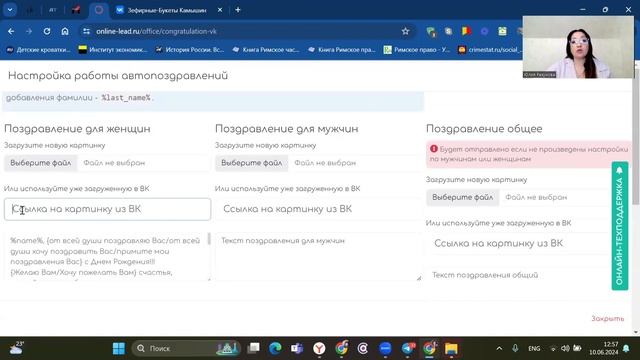The height and width of the screenshot is (360, 640).
Task: Click the Текст поздравления для мужчин text area
Action: coord(318,256)
